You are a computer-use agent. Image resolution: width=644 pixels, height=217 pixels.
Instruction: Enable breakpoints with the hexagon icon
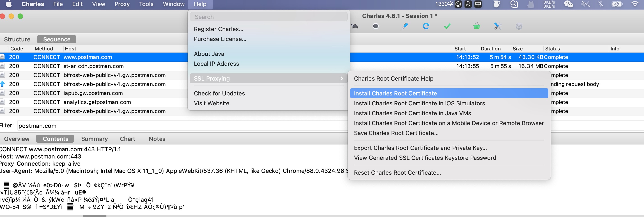click(x=375, y=26)
